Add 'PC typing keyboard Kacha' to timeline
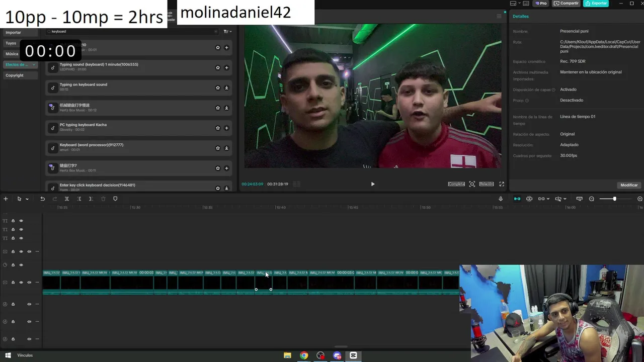The width and height of the screenshot is (644, 362). click(226, 128)
